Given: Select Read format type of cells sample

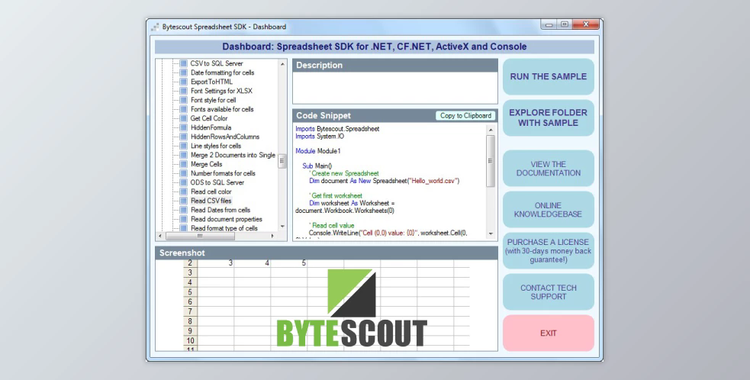Looking at the screenshot, I should click(224, 228).
